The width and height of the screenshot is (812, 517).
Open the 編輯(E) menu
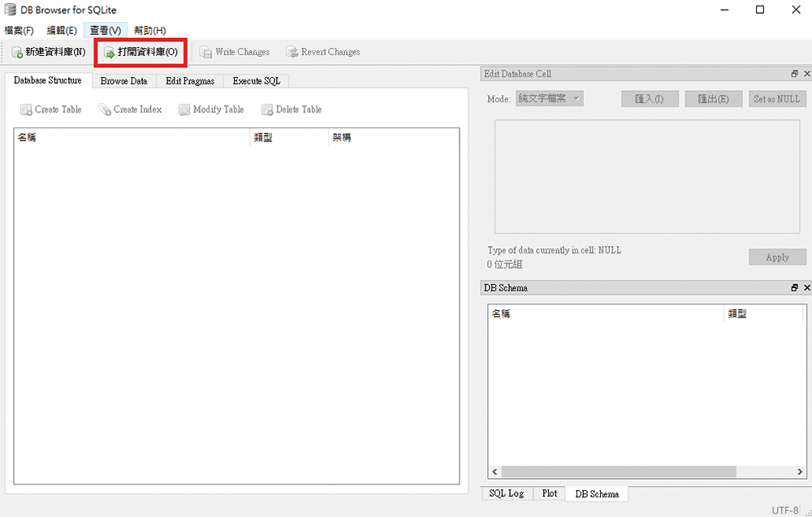pos(62,31)
